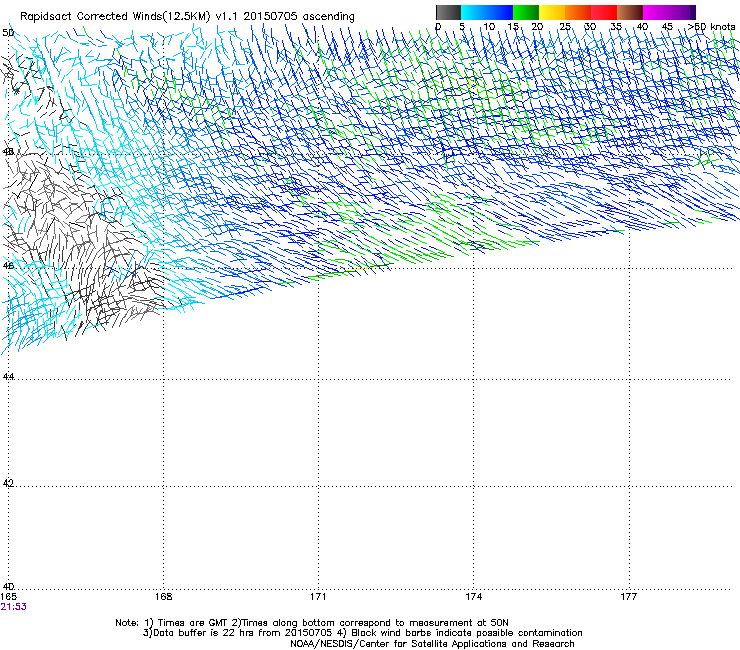Viewport: 740px width, 650px height.
Task: Click legend tick label '25'
Action: (564, 27)
